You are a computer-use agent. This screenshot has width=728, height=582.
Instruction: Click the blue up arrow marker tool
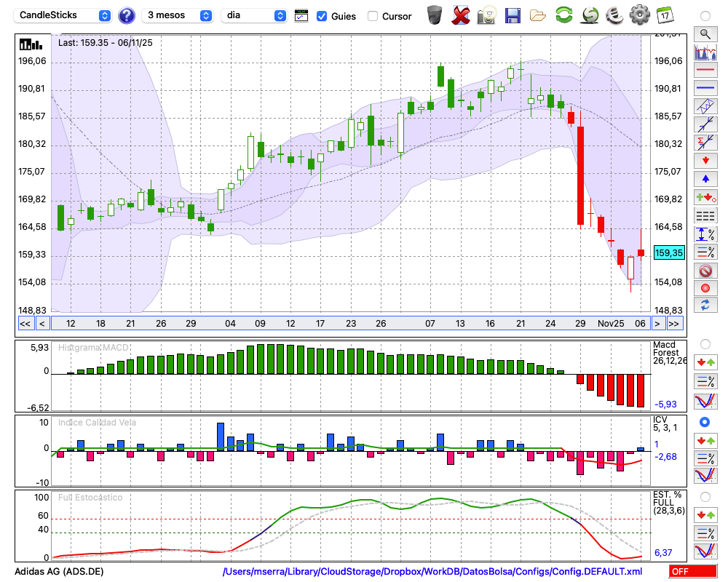pyautogui.click(x=705, y=179)
